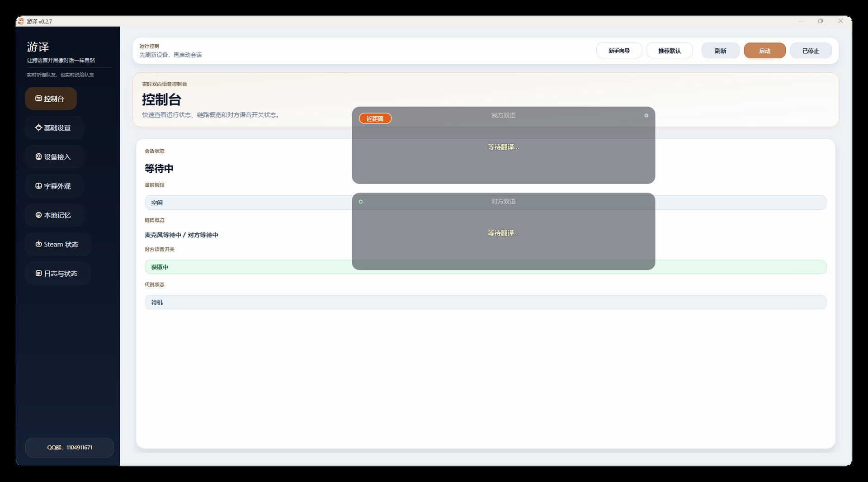The image size is (868, 482).
Task: Open the 控制台 sidebar icon
Action: point(38,99)
